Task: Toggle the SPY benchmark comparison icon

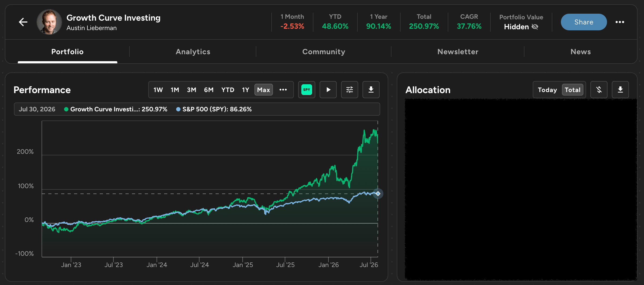Action: (307, 90)
